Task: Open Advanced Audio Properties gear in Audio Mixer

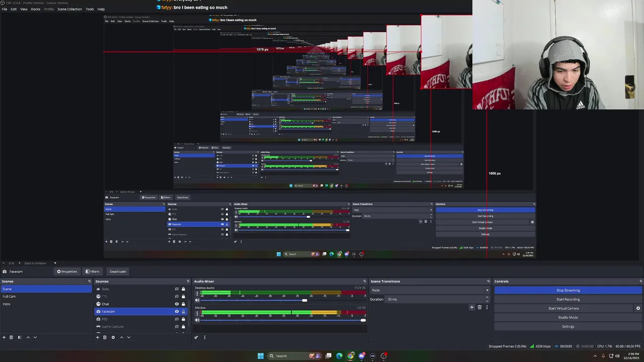Action: [x=196, y=337]
